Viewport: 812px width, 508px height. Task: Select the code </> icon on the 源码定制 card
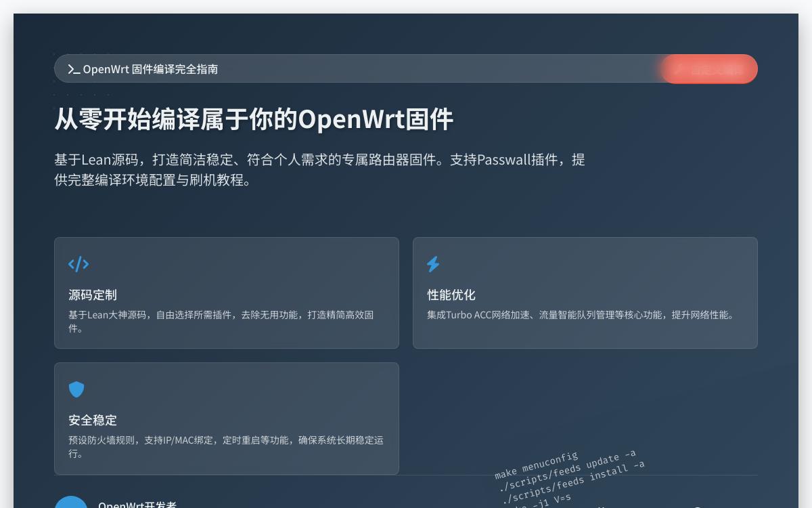coord(78,264)
